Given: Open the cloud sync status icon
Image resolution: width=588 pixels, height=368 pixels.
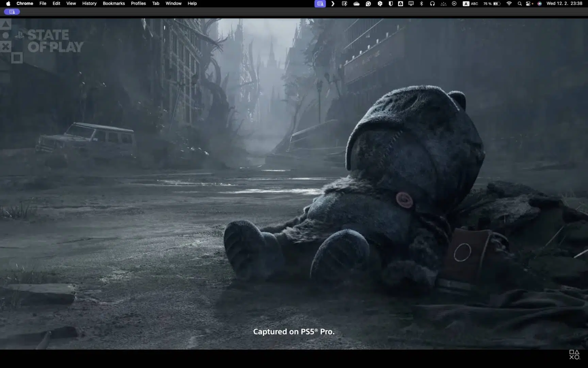Looking at the screenshot, I should click(356, 3).
